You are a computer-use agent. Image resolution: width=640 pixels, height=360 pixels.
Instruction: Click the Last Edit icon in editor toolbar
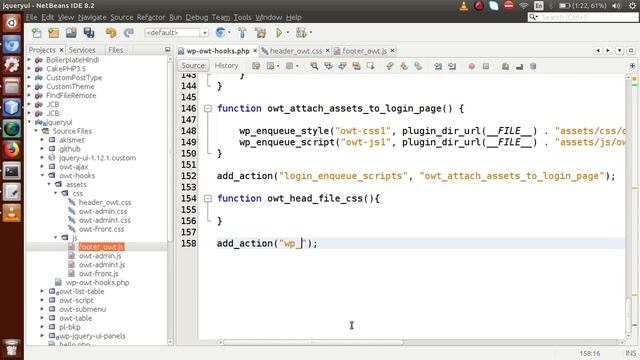coord(256,66)
